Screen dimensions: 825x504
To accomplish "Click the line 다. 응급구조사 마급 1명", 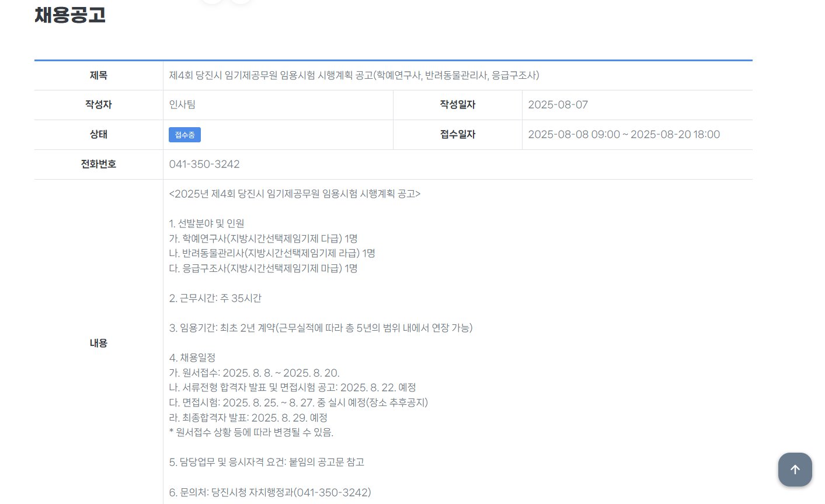I will click(263, 268).
